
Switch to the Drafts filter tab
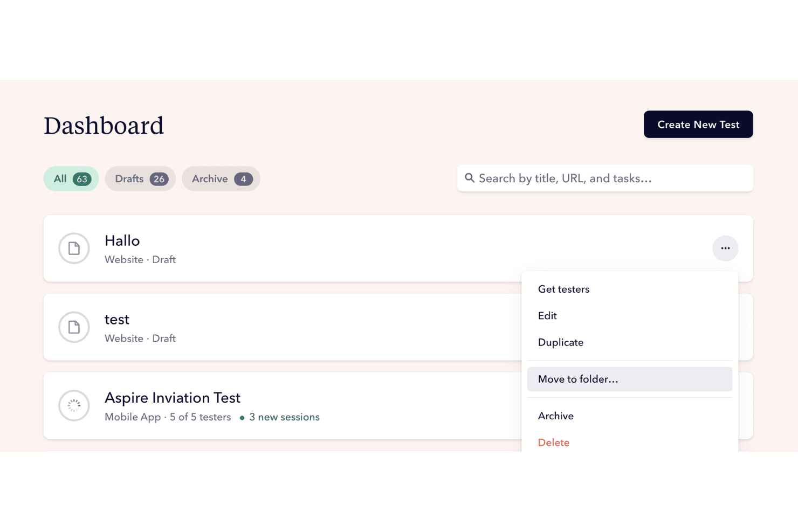coord(141,179)
